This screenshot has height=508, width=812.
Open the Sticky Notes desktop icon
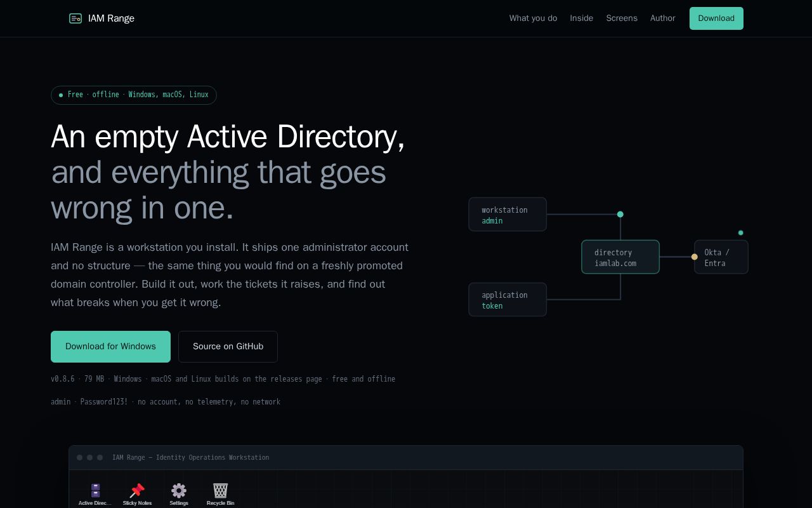tap(137, 494)
